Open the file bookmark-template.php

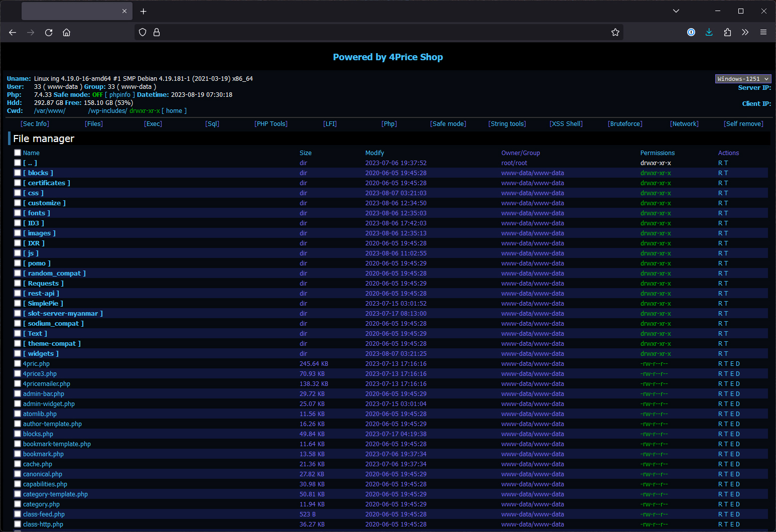pos(57,444)
